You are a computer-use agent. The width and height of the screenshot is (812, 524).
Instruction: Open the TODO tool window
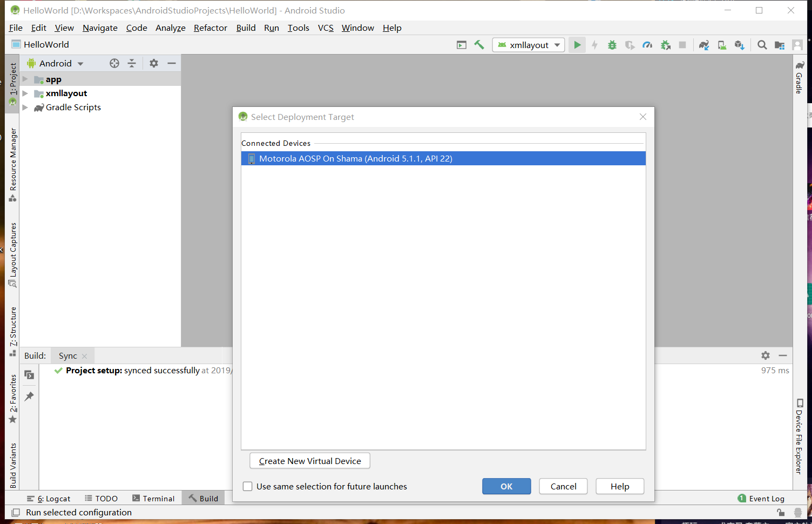point(101,499)
